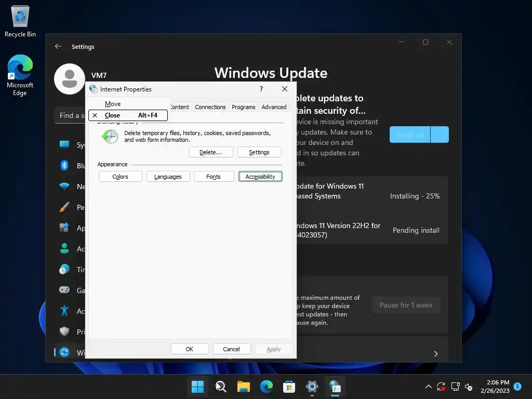The height and width of the screenshot is (399, 532).
Task: Click Settings gear on taskbar
Action: (312, 387)
